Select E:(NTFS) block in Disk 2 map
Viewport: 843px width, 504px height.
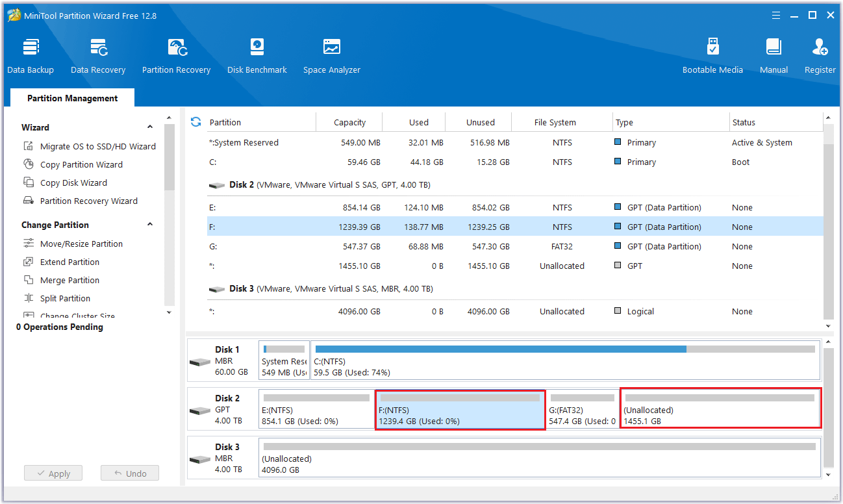point(316,409)
